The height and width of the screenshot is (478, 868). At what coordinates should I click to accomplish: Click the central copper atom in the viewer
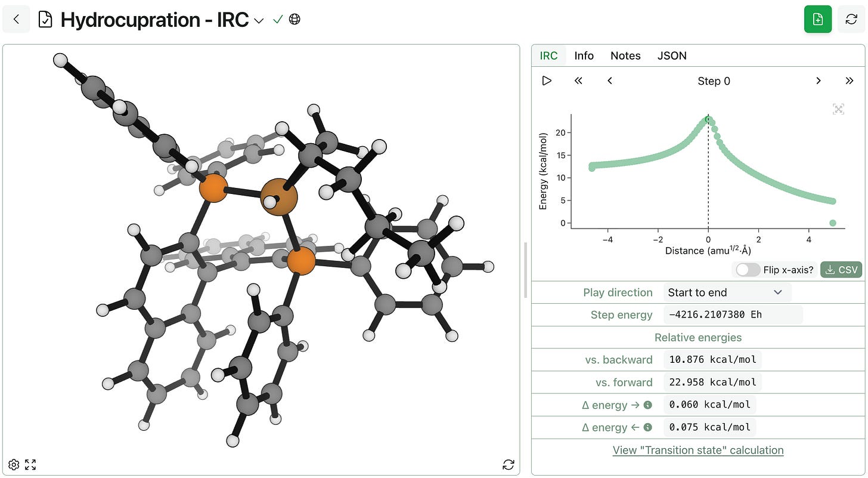click(279, 196)
